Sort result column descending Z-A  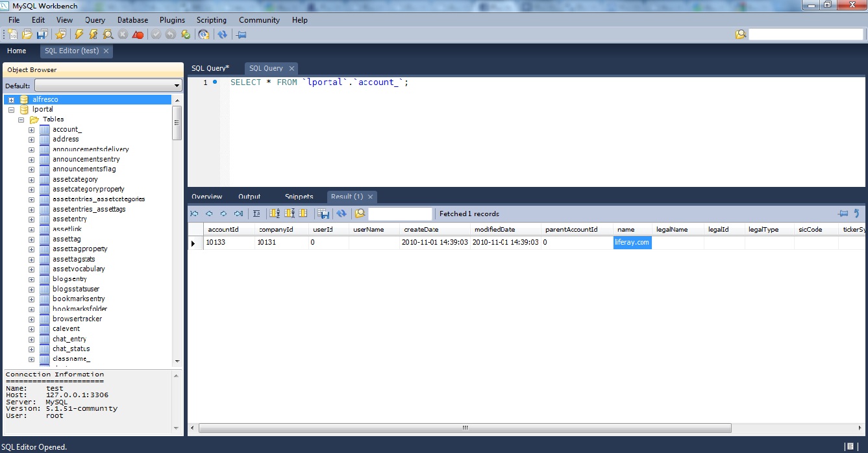(289, 214)
